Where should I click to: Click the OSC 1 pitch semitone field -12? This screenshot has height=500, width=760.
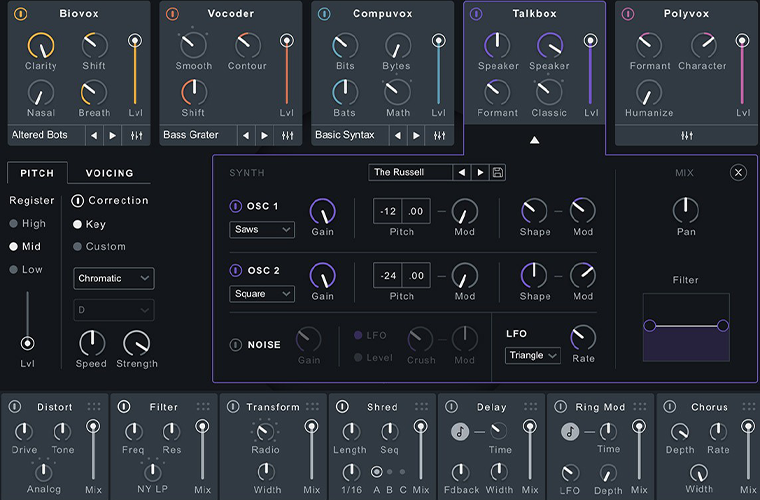click(x=388, y=211)
